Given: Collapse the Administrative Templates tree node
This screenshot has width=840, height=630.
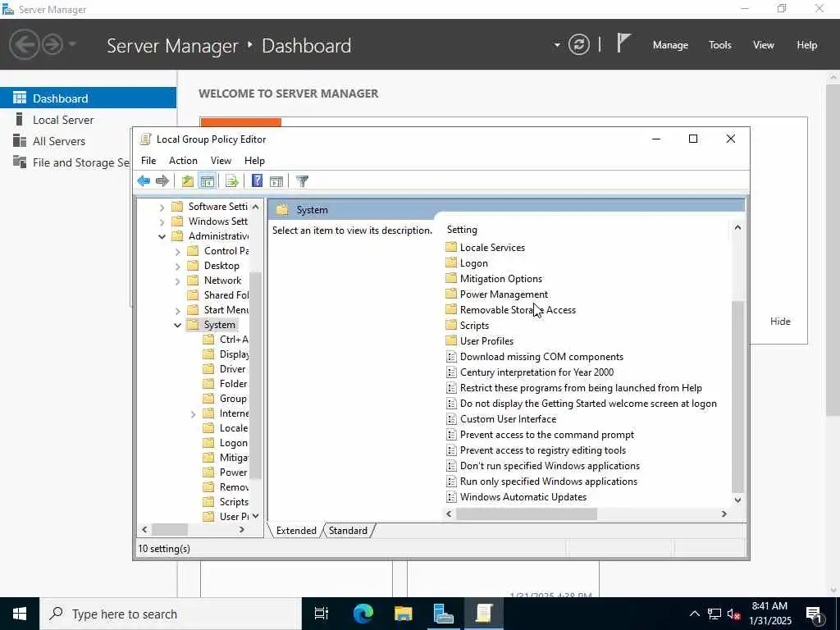Looking at the screenshot, I should tap(162, 236).
